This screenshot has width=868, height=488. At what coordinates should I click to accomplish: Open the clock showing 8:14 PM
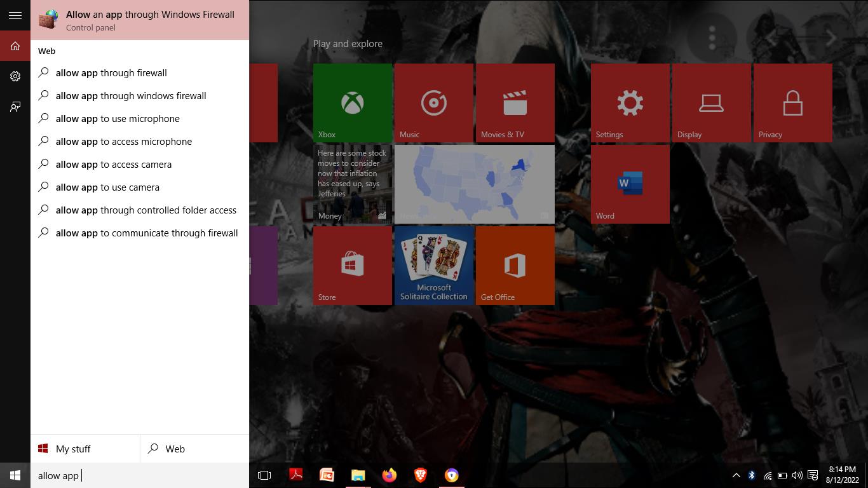tap(843, 475)
